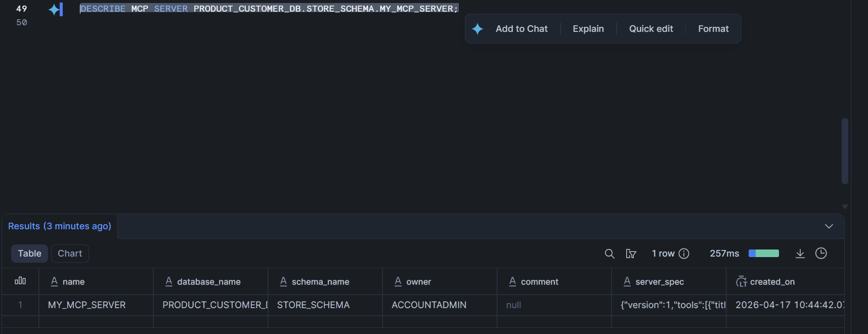The height and width of the screenshot is (334, 868).
Task: Click the editor vertical scrollbar thumb
Action: tap(845, 151)
